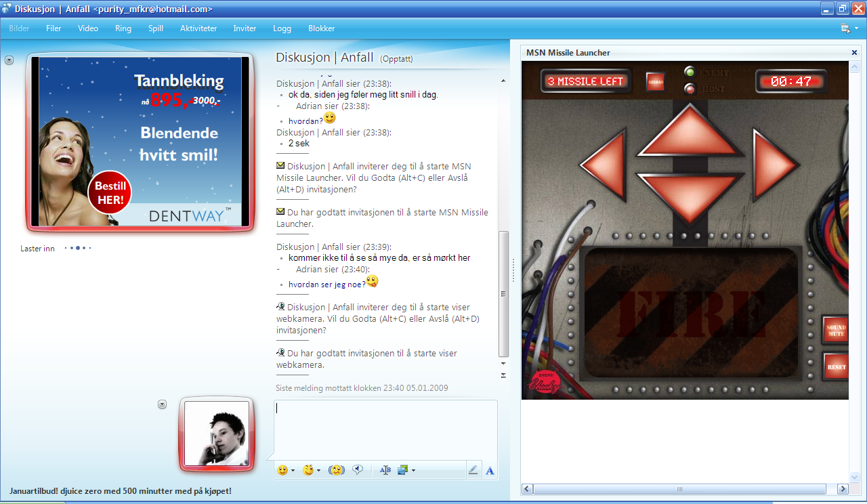Open the Inviter menu
This screenshot has width=867, height=504.
coord(245,28)
